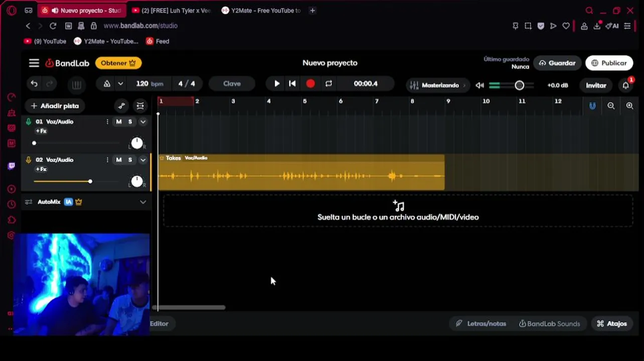The image size is (644, 361).
Task: Open the metronome settings dropdown
Action: coord(120,84)
